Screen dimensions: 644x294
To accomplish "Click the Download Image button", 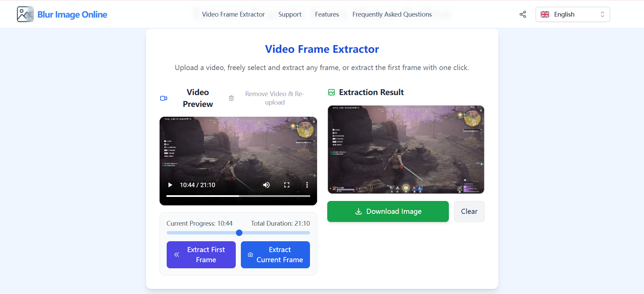I will 388,211.
